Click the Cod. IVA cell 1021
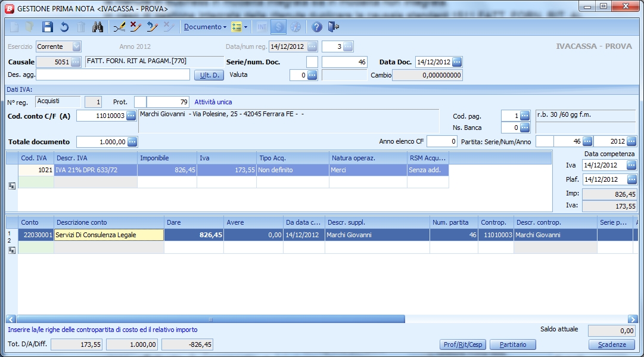This screenshot has width=644, height=357. tap(36, 170)
